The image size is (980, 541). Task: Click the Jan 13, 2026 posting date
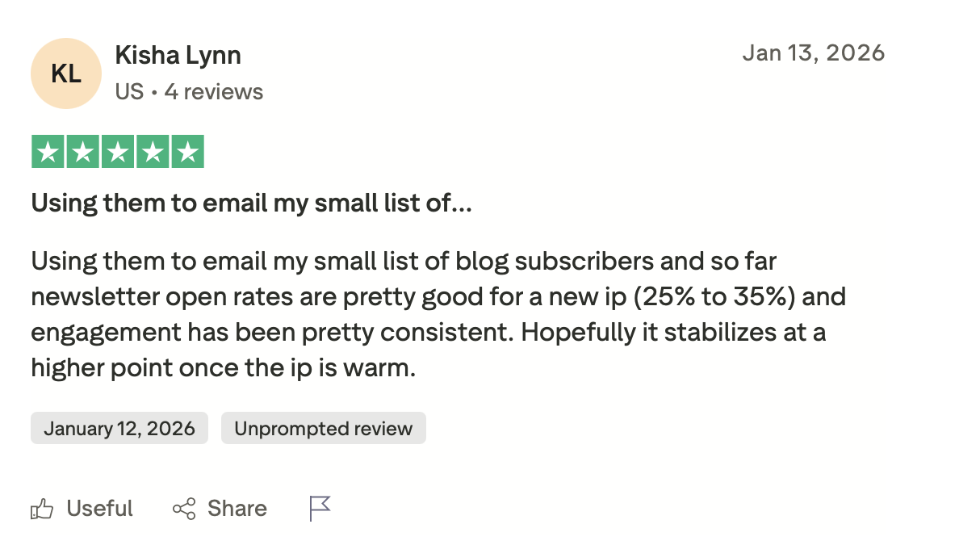pyautogui.click(x=814, y=52)
